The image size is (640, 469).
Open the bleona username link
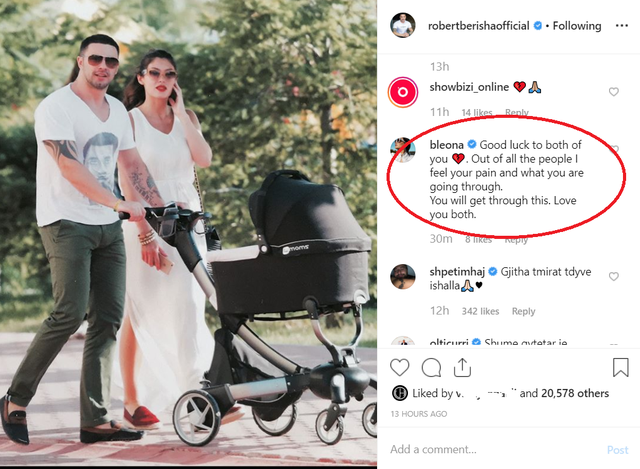coord(447,144)
